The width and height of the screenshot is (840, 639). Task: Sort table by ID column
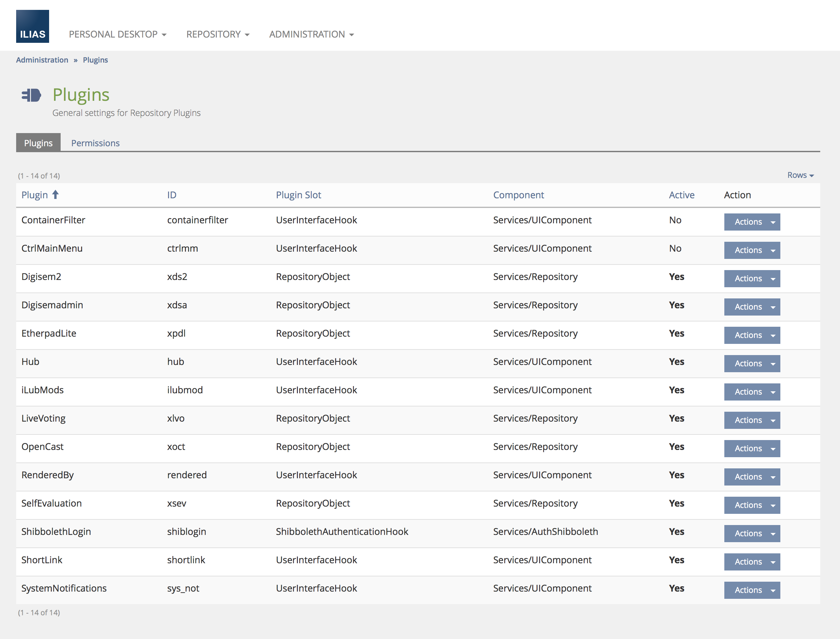coord(172,195)
